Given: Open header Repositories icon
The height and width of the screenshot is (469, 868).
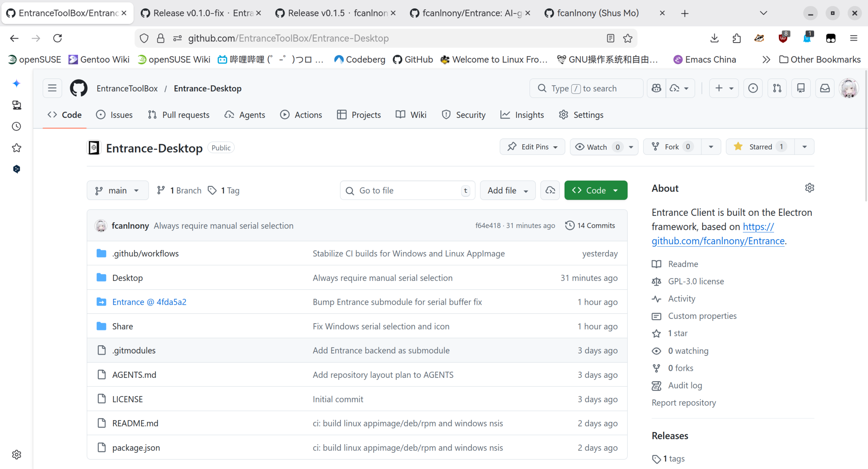Looking at the screenshot, I should point(801,88).
